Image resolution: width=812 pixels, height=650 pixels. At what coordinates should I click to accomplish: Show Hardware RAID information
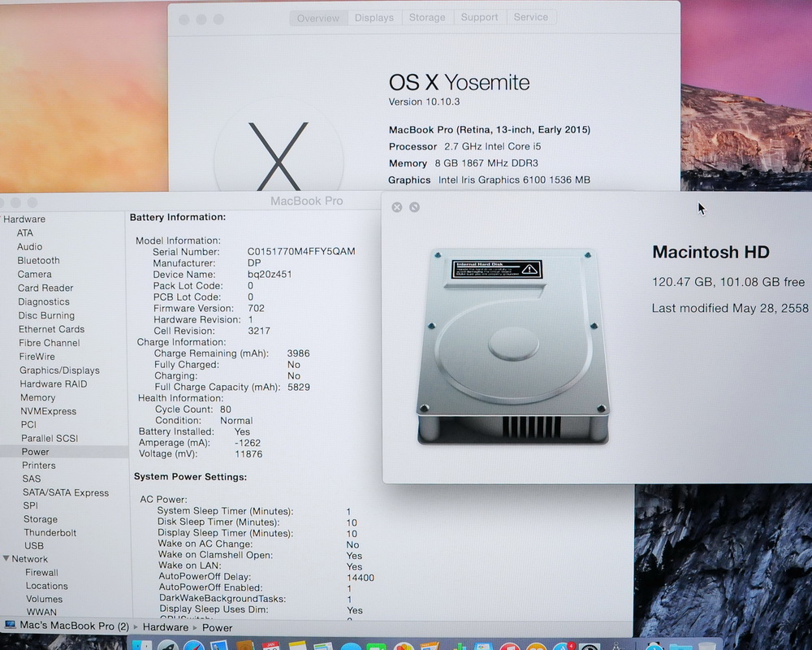click(x=54, y=384)
